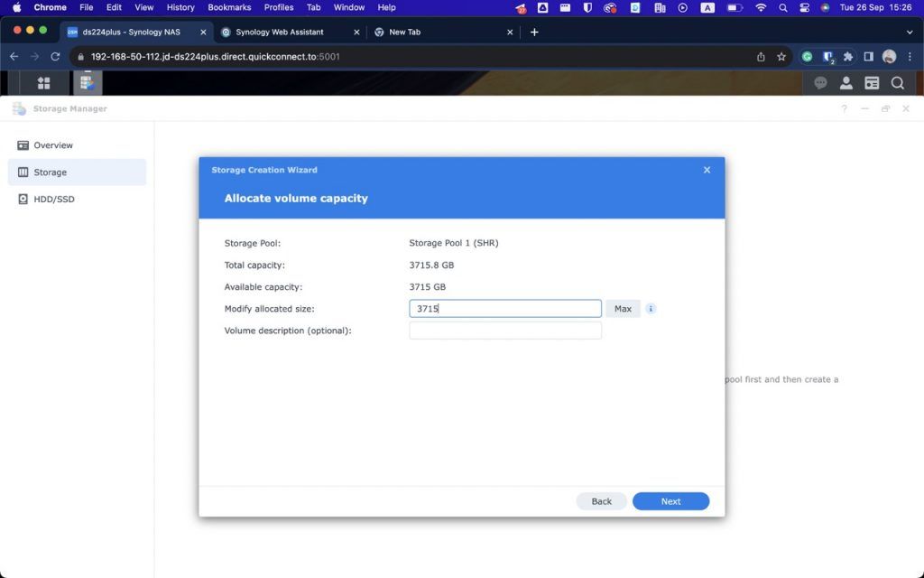Bookmark this page with star icon

tap(781, 57)
